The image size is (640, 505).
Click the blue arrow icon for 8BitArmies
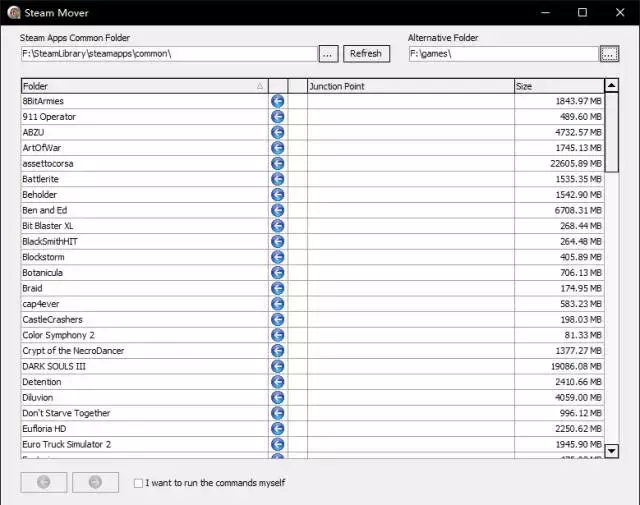[x=278, y=101]
